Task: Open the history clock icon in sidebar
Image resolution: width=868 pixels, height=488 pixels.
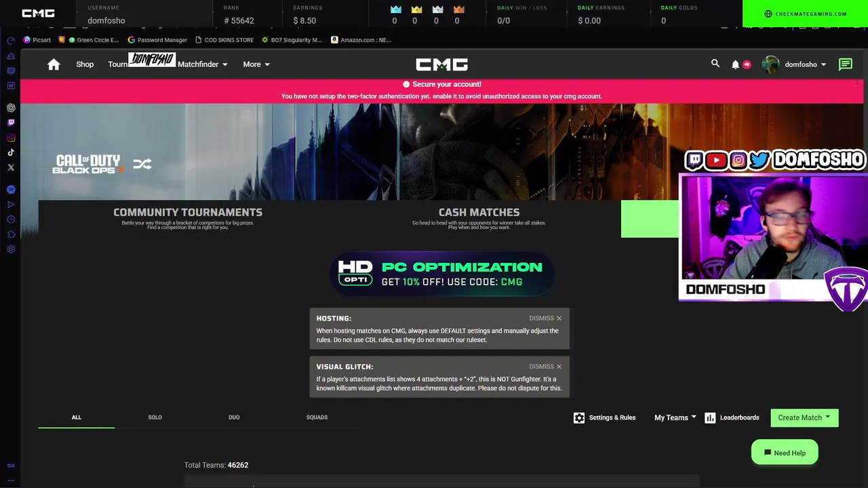Action: 11,220
